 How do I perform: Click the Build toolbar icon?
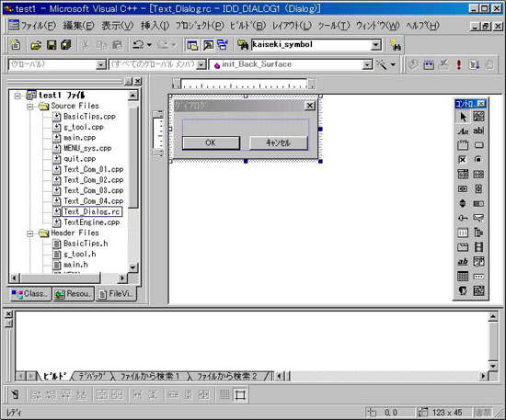coord(429,64)
